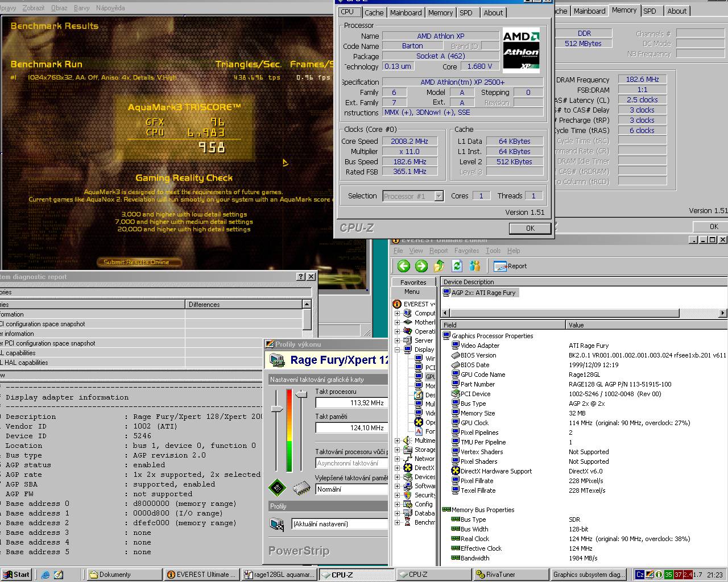This screenshot has height=582, width=728.
Task: Select the Multimedia speaker icon in tree
Action: [407, 440]
